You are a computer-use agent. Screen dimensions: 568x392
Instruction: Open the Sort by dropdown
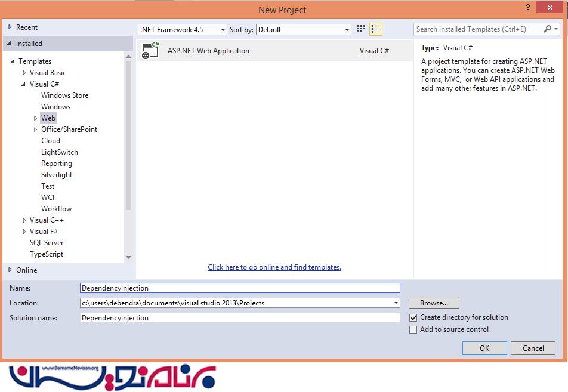click(x=347, y=30)
